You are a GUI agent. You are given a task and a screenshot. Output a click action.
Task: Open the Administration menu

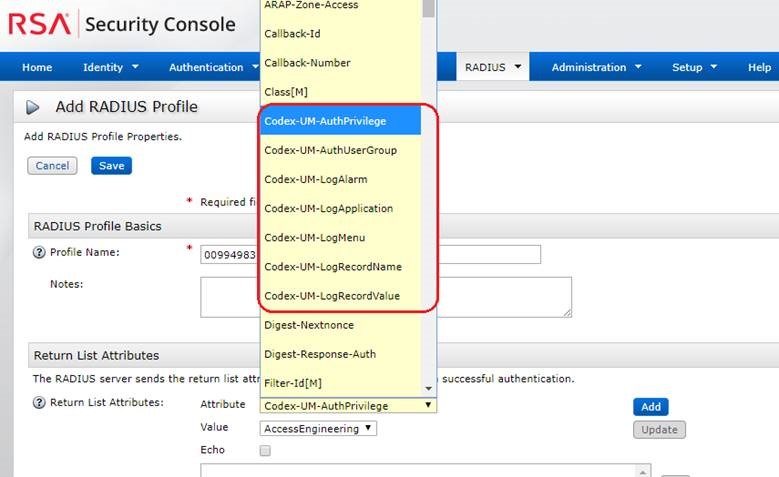(596, 67)
